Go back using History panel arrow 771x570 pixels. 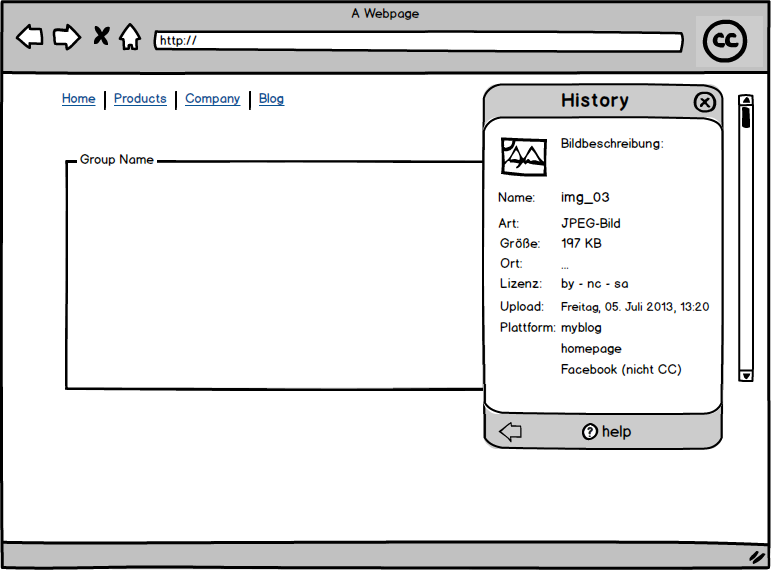coord(510,432)
